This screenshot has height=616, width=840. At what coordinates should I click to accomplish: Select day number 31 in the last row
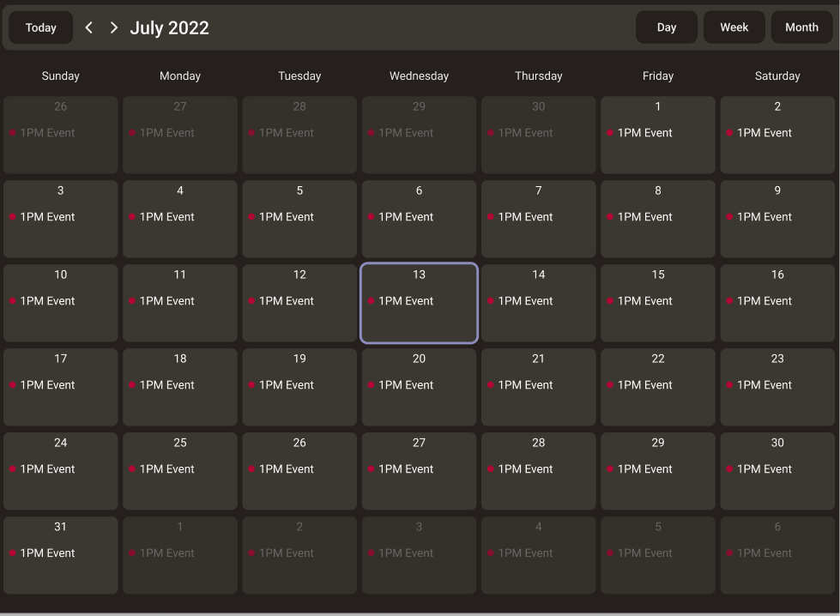[x=61, y=527]
